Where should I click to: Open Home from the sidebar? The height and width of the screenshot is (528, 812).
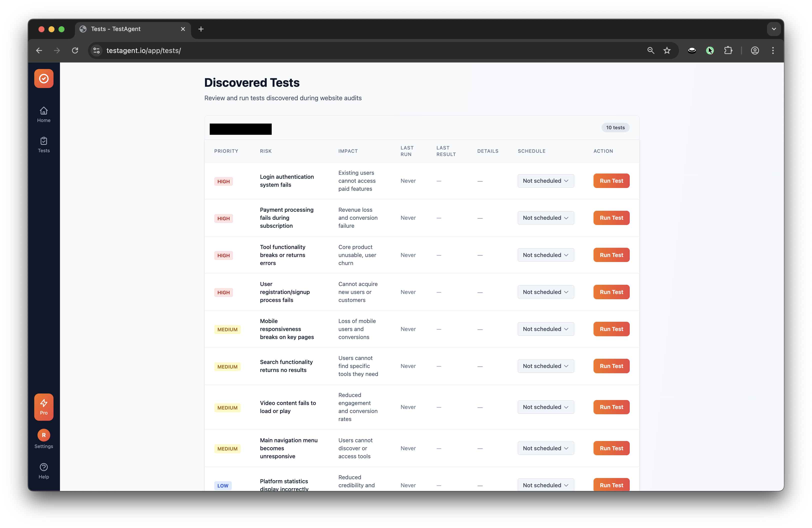44,114
